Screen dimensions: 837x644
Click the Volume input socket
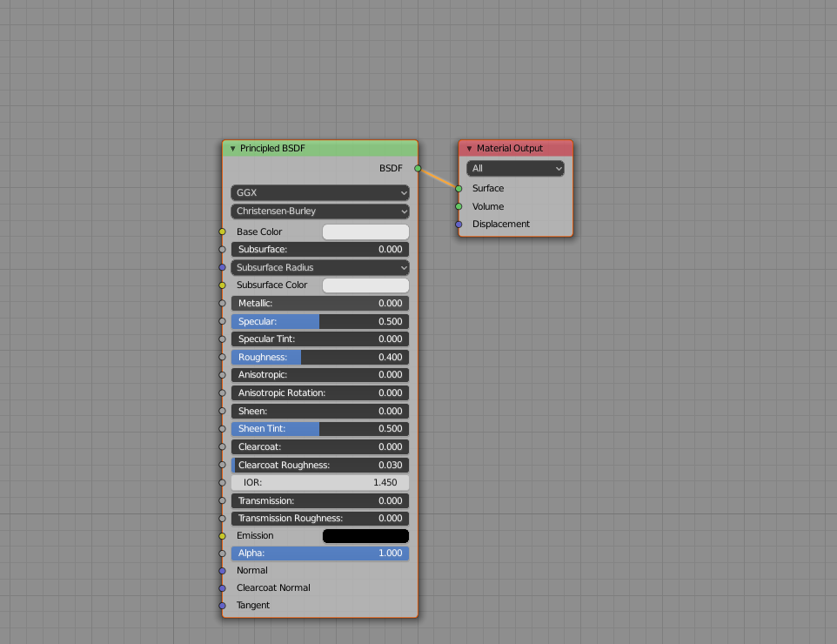pyautogui.click(x=459, y=206)
